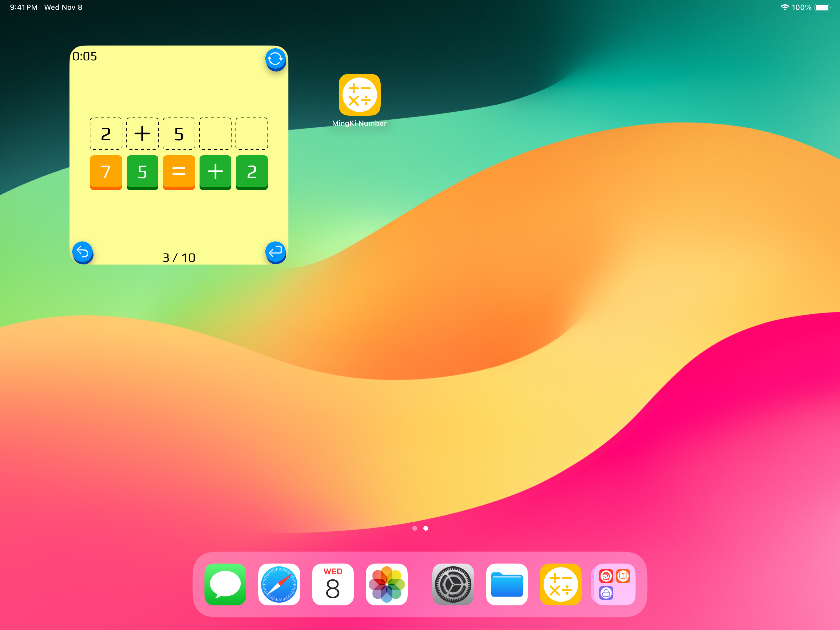Tap the battery indicator in status bar
This screenshot has height=630, width=840.
[x=822, y=7]
